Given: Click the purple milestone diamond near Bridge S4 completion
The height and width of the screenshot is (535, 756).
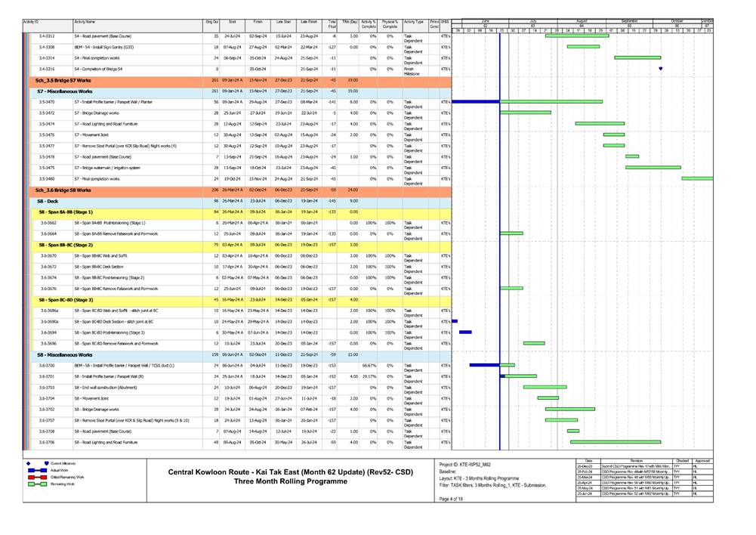Looking at the screenshot, I should tap(661, 69).
